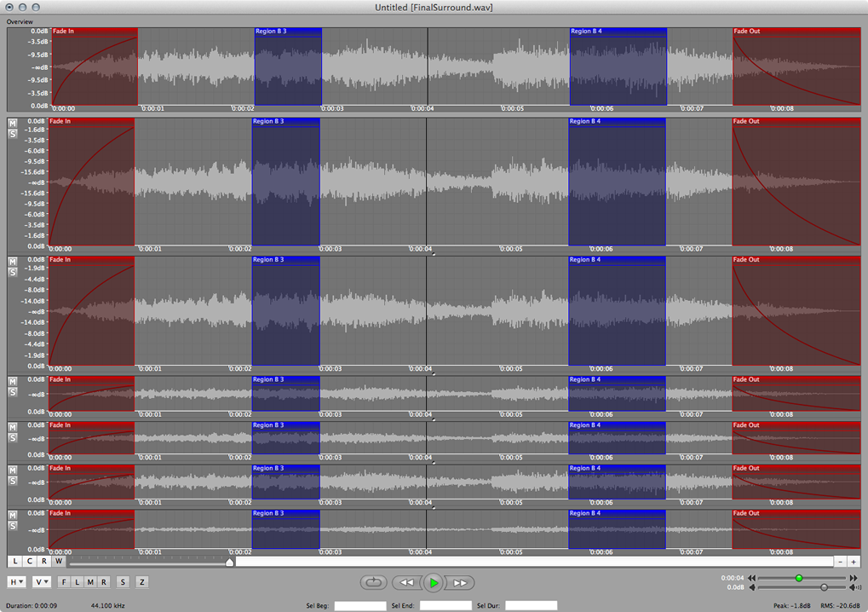Enable loop playback mode
Viewport: 868px width, 612px height.
(374, 582)
